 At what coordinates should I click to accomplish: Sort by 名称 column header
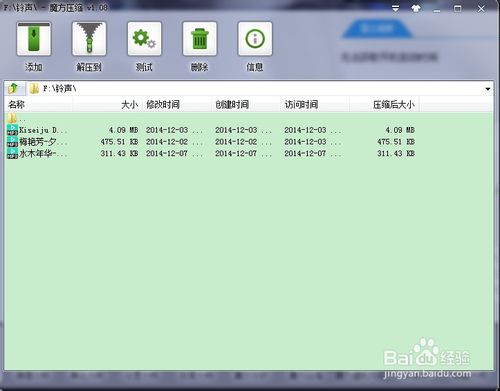point(38,105)
